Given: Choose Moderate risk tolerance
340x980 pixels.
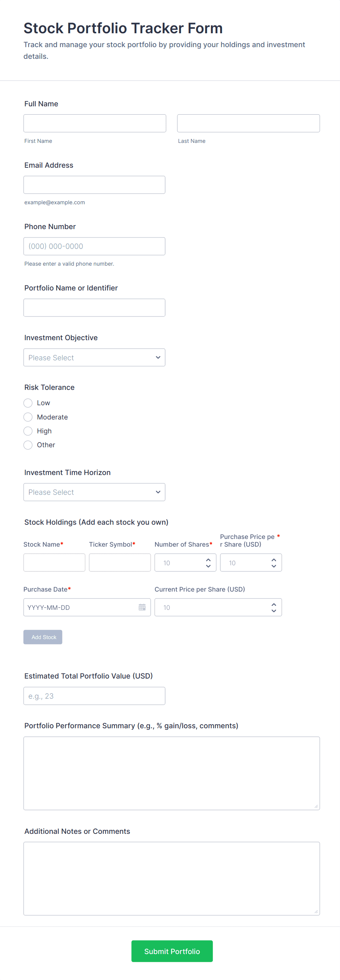Looking at the screenshot, I should point(28,417).
